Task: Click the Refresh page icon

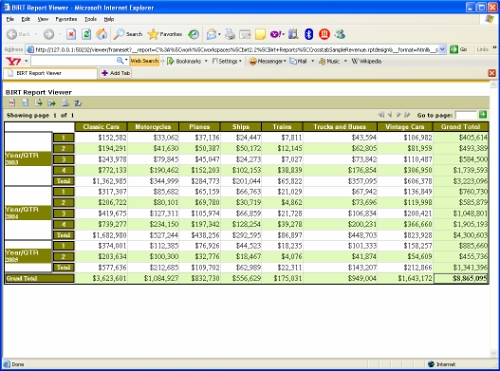Action: tap(86, 34)
